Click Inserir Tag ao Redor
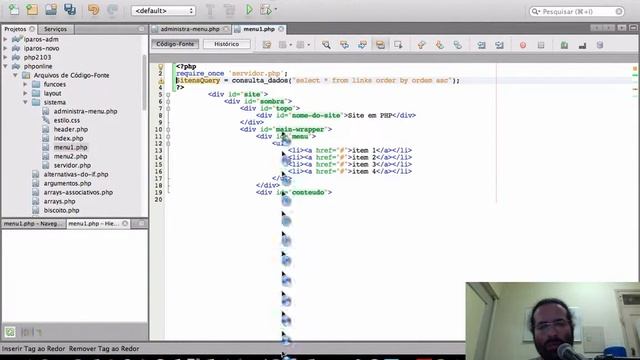The width and height of the screenshot is (640, 360). (33, 349)
